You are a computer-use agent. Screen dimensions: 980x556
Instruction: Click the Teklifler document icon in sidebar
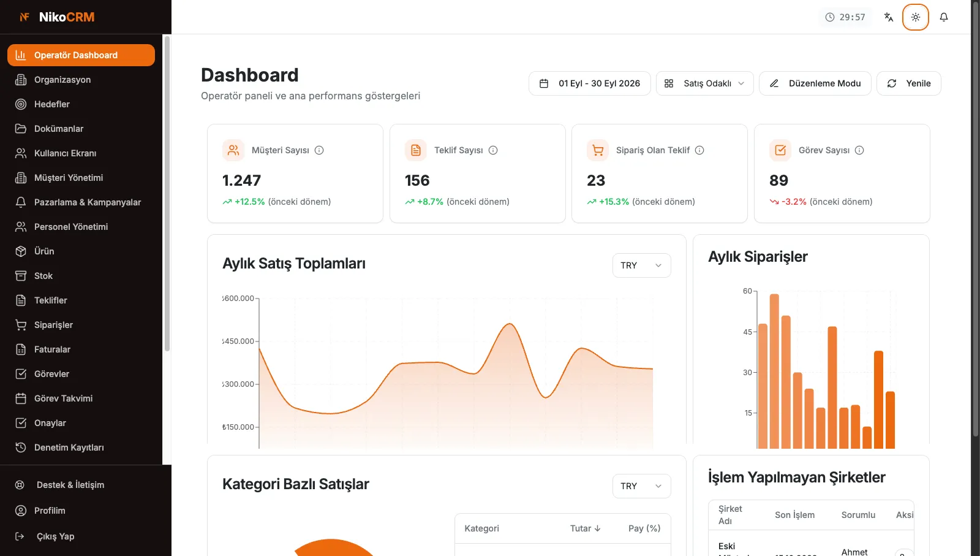[21, 300]
